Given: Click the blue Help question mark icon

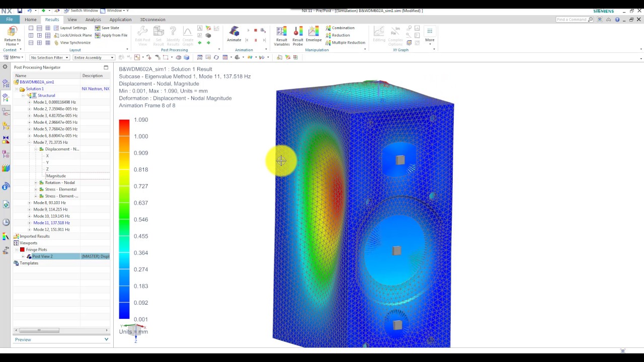Looking at the screenshot, I should pos(617,20).
